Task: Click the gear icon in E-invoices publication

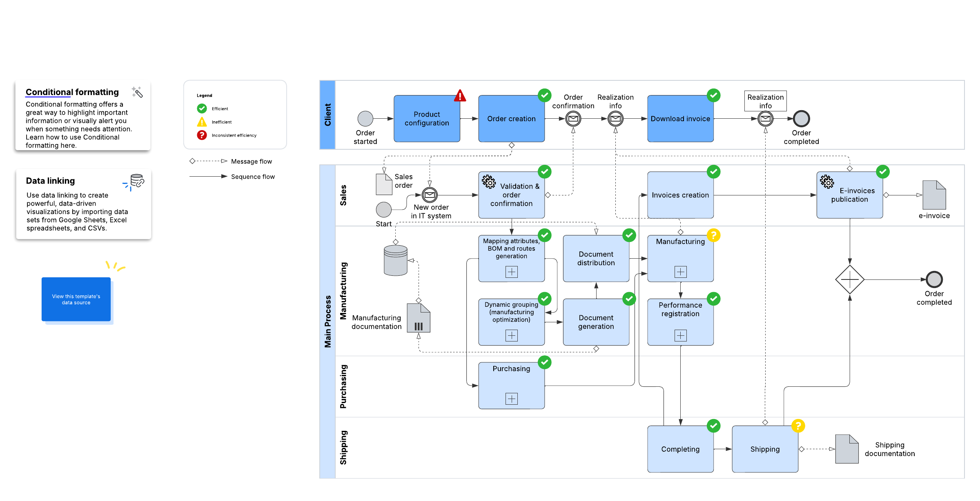Action: [827, 182]
